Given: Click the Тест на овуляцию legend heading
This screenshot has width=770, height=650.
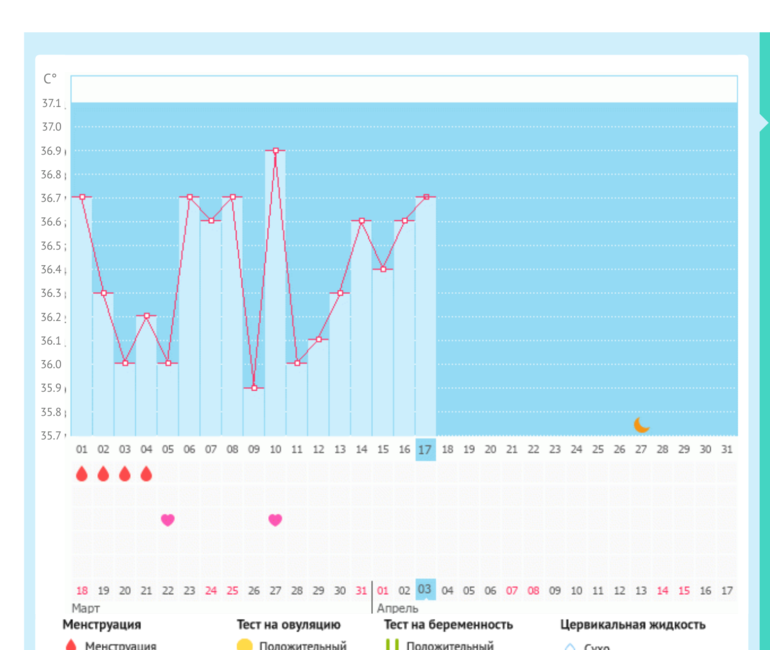Looking at the screenshot, I should pos(295,625).
